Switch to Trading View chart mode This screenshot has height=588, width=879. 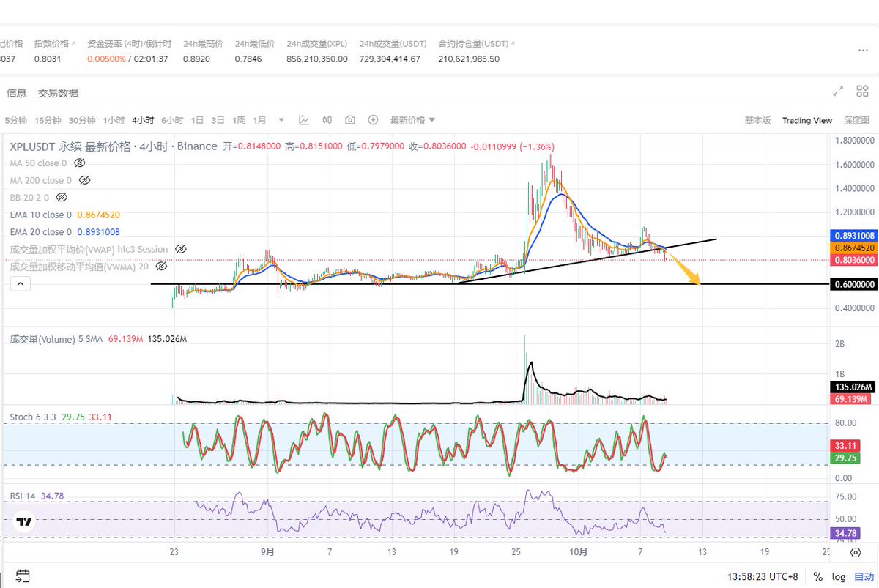(807, 120)
